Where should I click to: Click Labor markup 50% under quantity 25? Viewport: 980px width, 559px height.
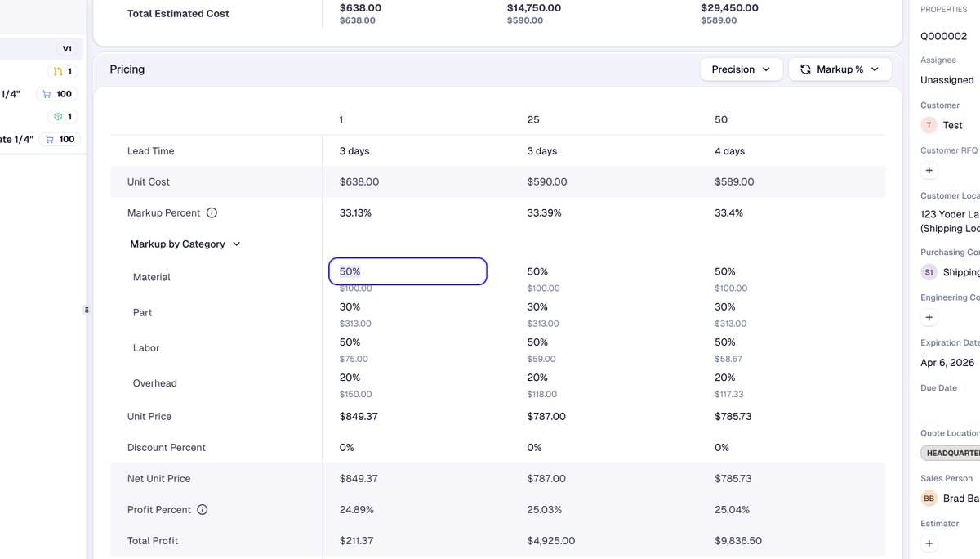(x=537, y=342)
